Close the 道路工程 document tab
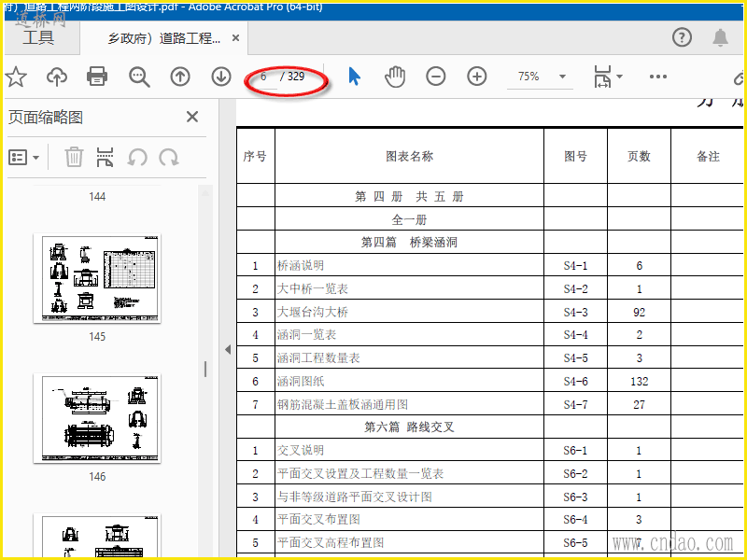 [x=235, y=38]
